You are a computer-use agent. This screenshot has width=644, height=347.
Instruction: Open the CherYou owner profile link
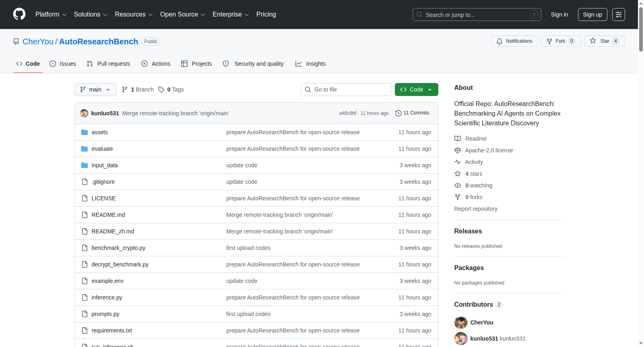tap(38, 42)
